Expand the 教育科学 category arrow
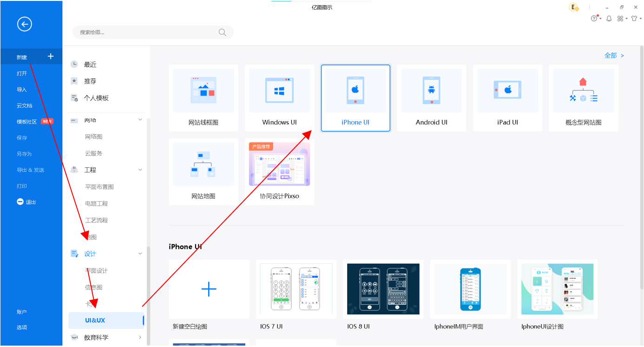This screenshot has width=644, height=347. pos(140,337)
